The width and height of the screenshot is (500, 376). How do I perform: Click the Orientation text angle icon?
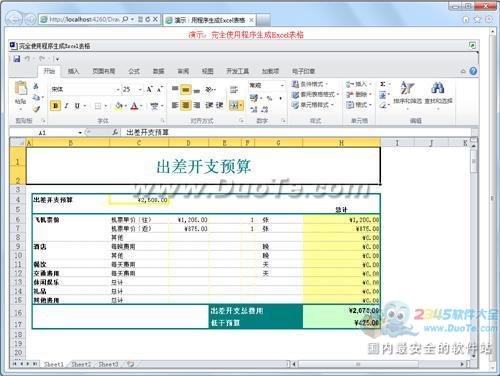click(209, 89)
